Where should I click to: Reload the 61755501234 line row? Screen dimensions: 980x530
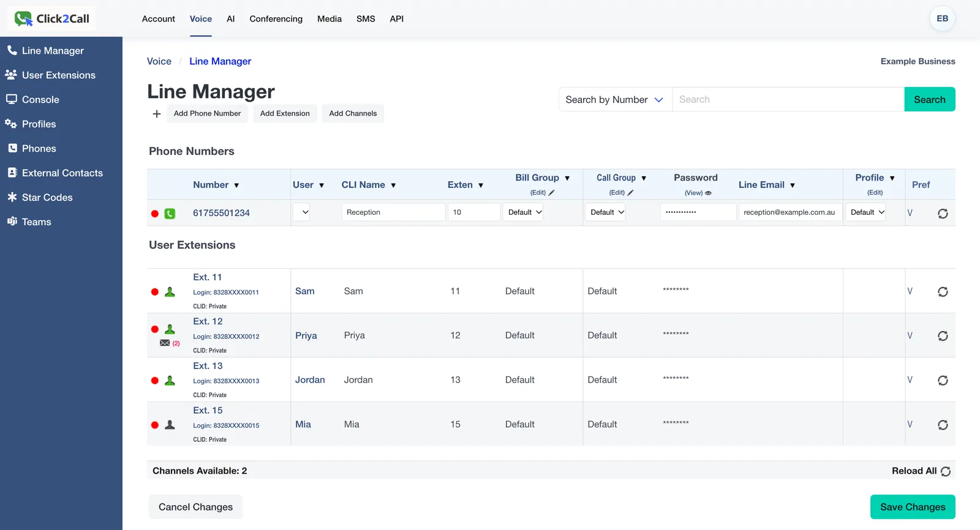click(943, 214)
